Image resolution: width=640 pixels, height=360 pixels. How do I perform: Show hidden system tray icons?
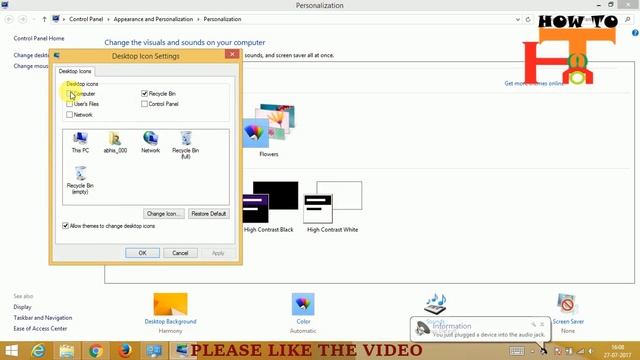tap(532, 351)
